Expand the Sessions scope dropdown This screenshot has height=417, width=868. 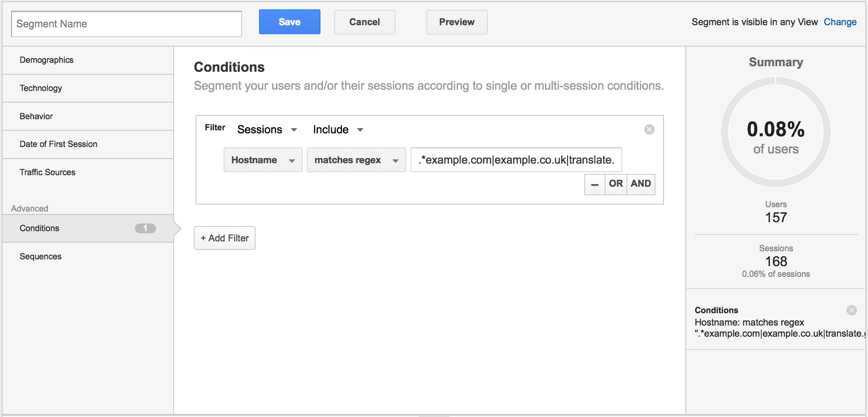pos(267,129)
